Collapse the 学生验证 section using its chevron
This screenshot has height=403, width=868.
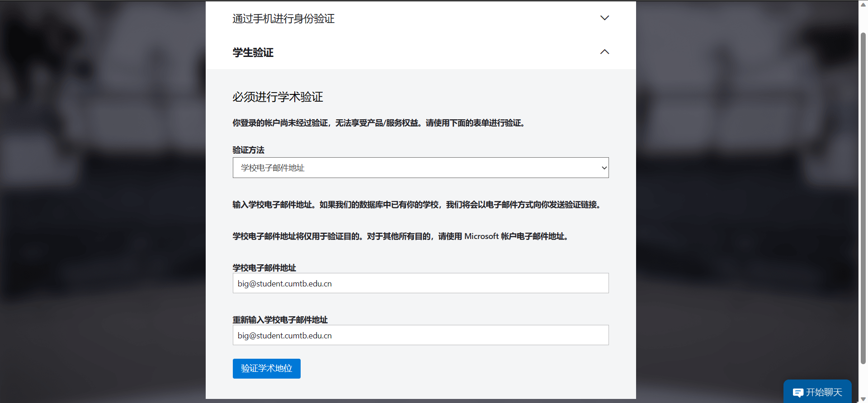[x=604, y=52]
